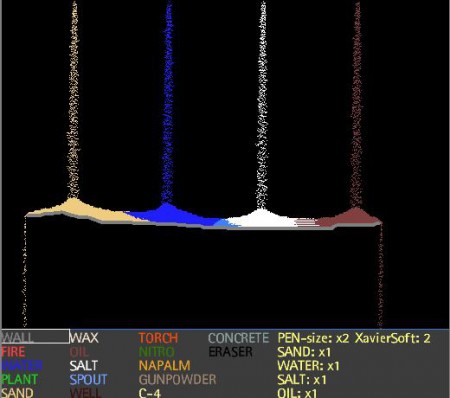Screen dimensions: 450x398
Task: Select the WAX element
Action: [x=84, y=338]
